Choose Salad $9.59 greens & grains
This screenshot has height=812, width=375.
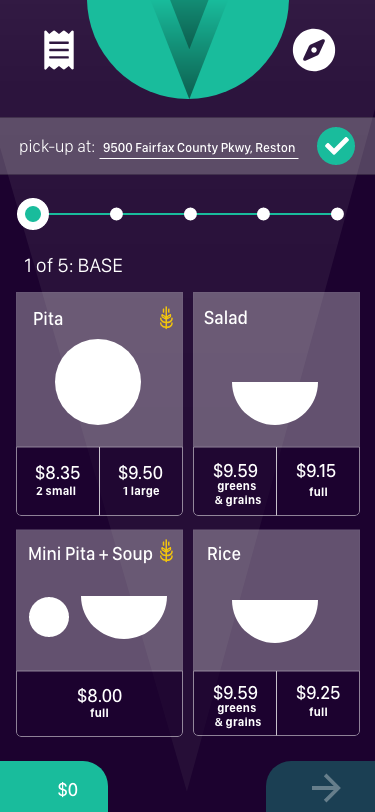tap(235, 481)
